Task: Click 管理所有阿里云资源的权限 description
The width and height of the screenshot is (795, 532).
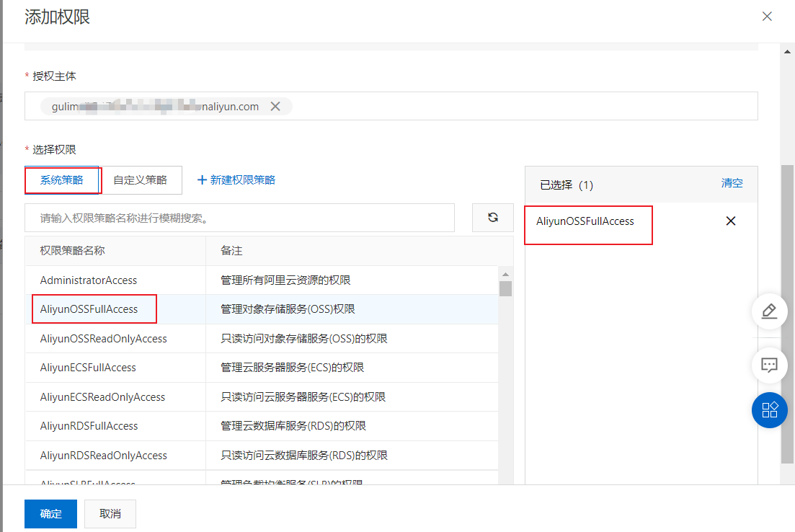Action: tap(285, 280)
